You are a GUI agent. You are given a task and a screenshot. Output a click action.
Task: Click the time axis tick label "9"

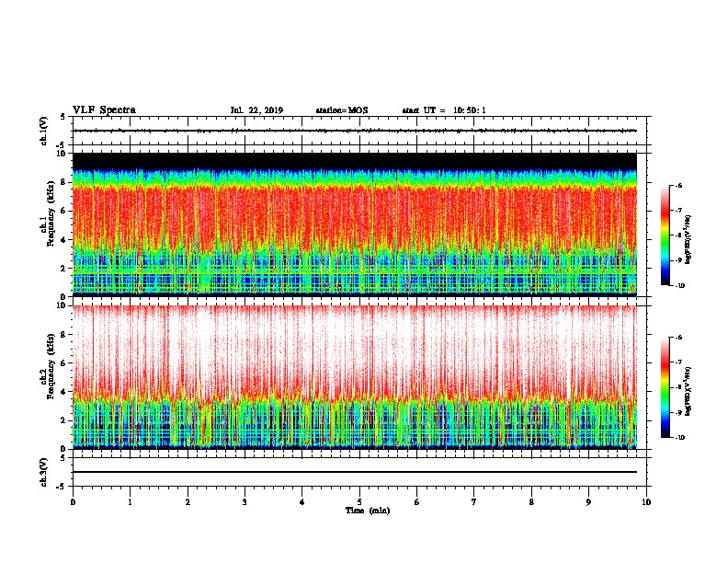tap(588, 502)
